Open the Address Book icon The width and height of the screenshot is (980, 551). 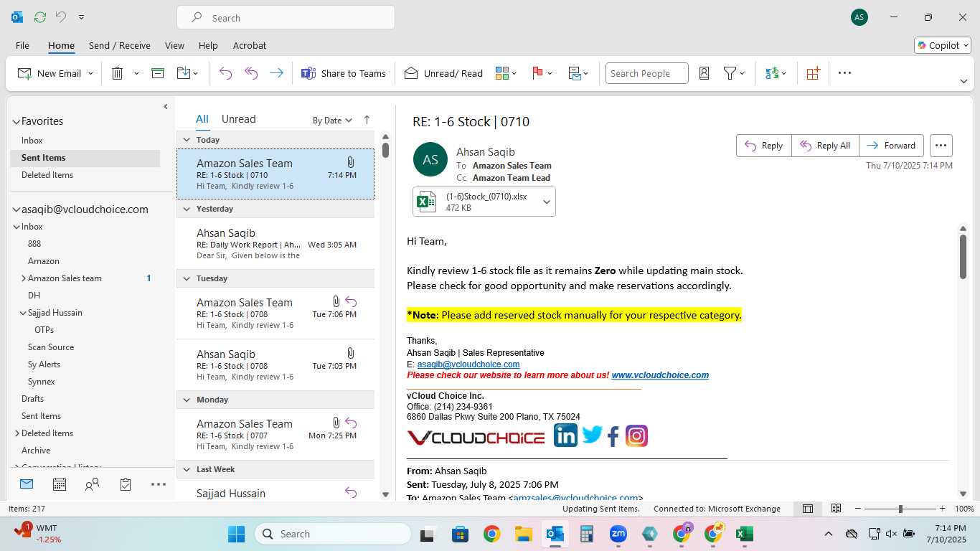pyautogui.click(x=704, y=73)
